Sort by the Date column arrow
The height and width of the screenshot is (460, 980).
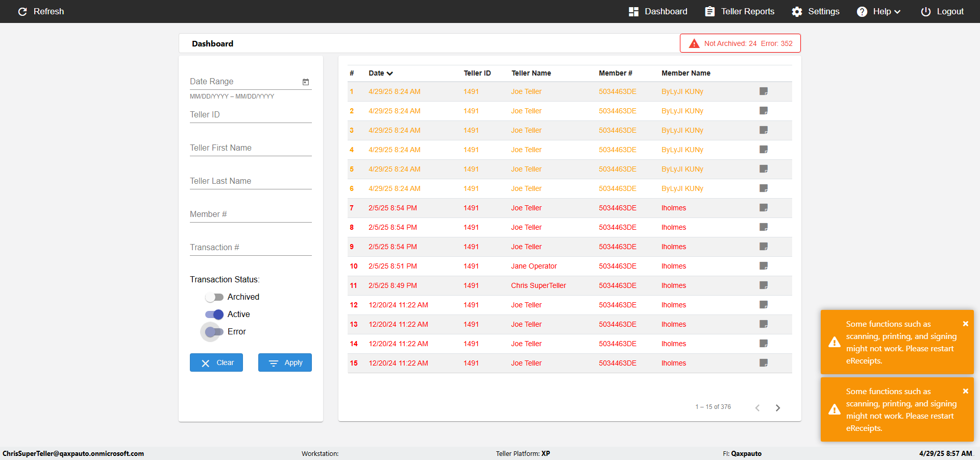click(390, 74)
